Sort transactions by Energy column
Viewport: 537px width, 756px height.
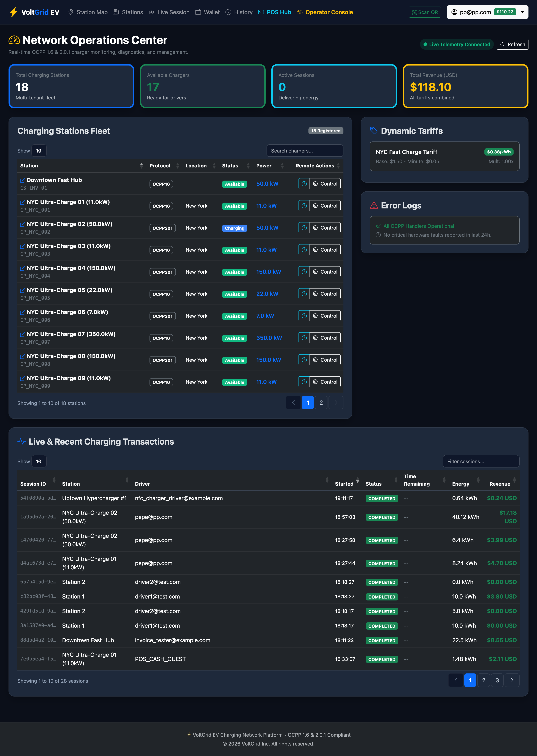(466, 480)
